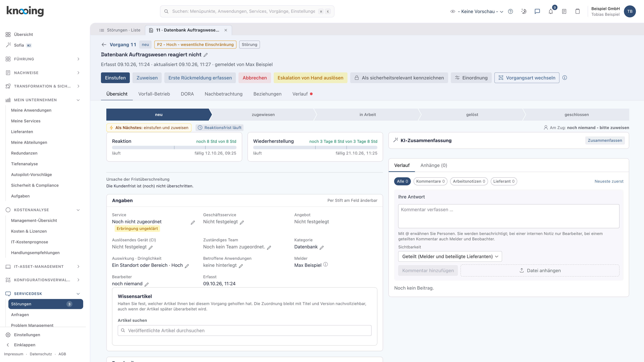The image size is (644, 362).
Task: Click the TB user avatar
Action: coord(630,12)
